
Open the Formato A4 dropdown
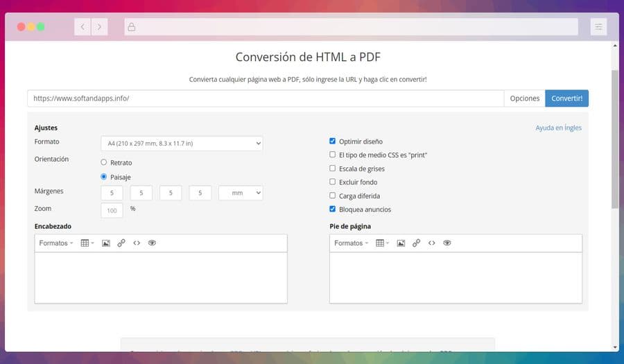[x=182, y=144]
